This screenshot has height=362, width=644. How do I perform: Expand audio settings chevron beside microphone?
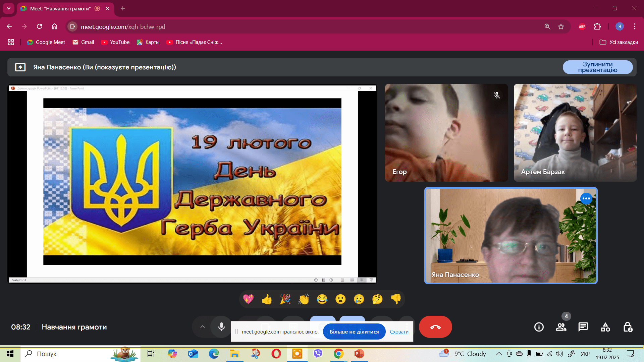click(x=202, y=327)
